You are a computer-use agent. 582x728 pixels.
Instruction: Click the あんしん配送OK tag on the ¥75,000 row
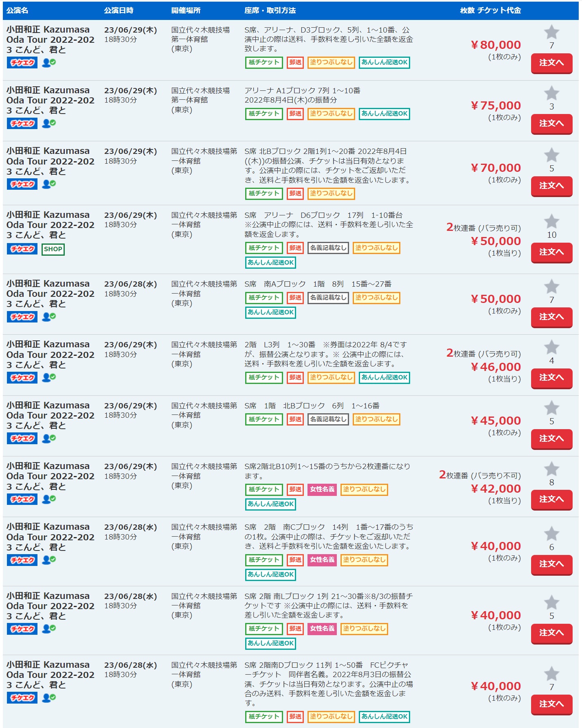click(x=384, y=114)
